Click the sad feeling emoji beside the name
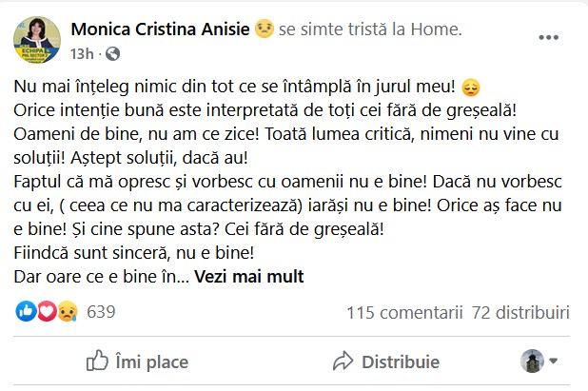This screenshot has height=391, width=588. point(265,29)
